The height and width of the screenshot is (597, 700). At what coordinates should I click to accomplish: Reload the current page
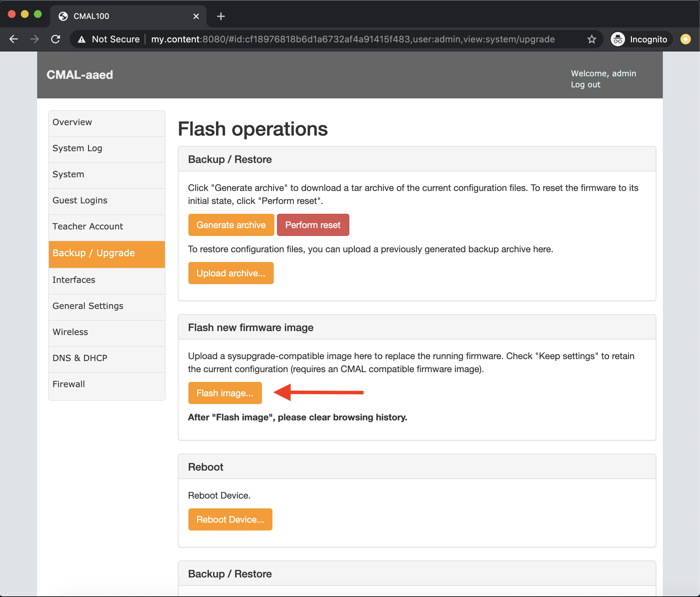56,39
